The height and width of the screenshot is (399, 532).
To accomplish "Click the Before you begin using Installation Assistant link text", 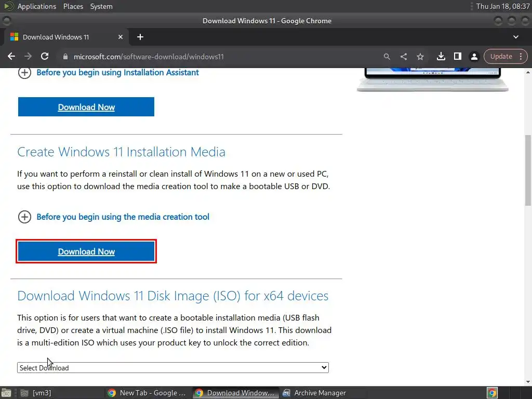I will tap(117, 73).
